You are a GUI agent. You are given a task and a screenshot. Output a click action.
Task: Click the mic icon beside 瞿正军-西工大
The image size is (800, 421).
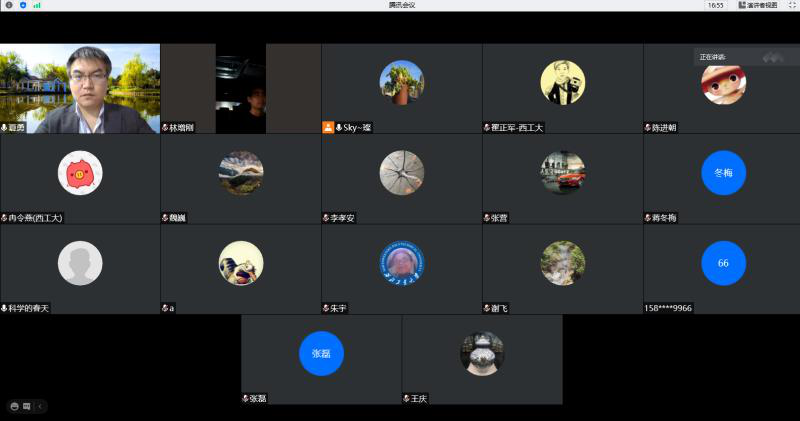point(487,128)
